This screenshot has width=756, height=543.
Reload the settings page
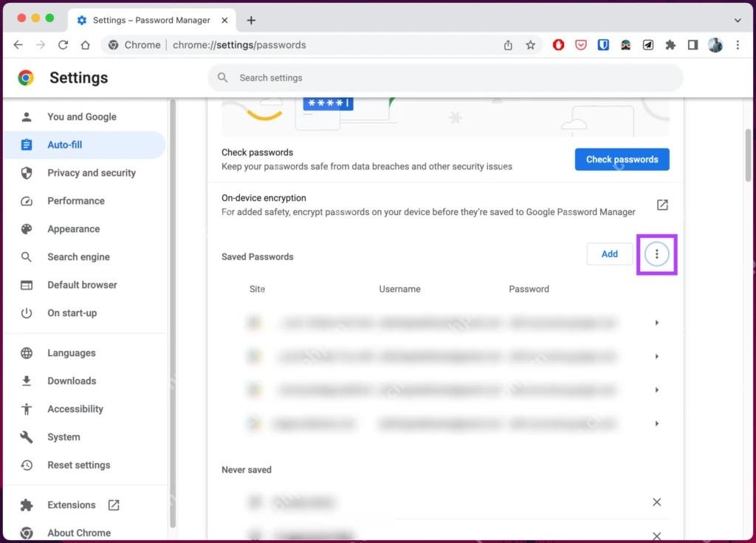point(63,45)
